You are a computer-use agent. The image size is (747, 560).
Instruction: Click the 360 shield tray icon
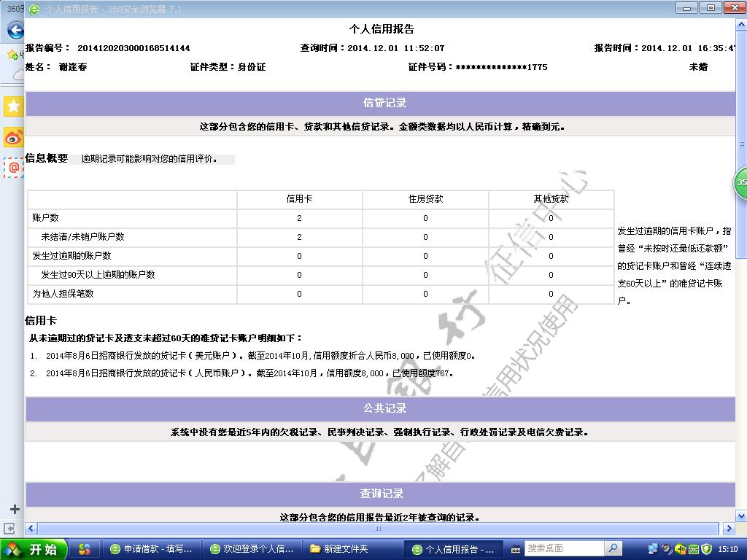[x=706, y=549]
